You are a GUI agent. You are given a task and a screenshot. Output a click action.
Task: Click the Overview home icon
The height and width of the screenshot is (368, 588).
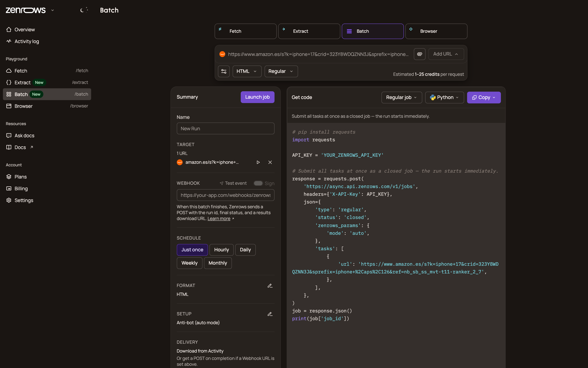coord(9,29)
